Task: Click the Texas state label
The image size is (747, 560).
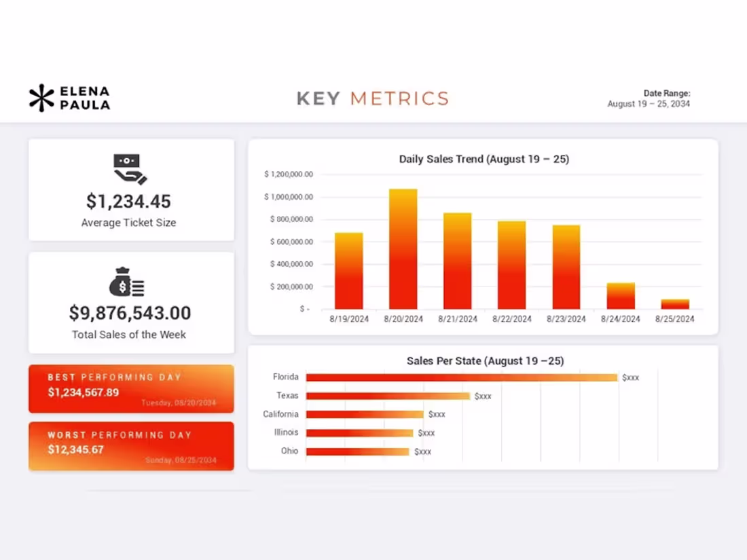Action: pyautogui.click(x=287, y=395)
